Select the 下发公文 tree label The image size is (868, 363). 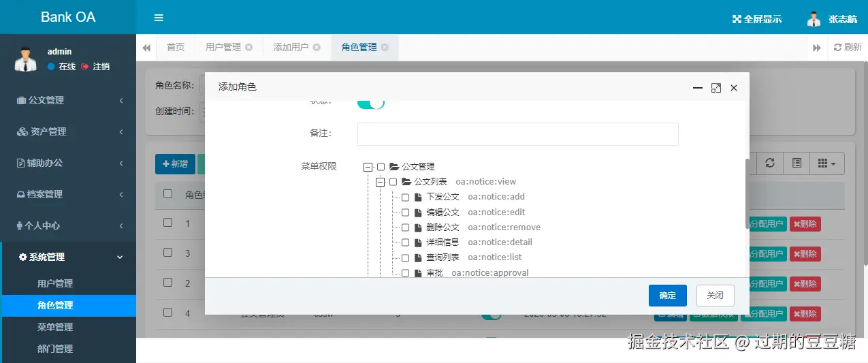point(443,197)
